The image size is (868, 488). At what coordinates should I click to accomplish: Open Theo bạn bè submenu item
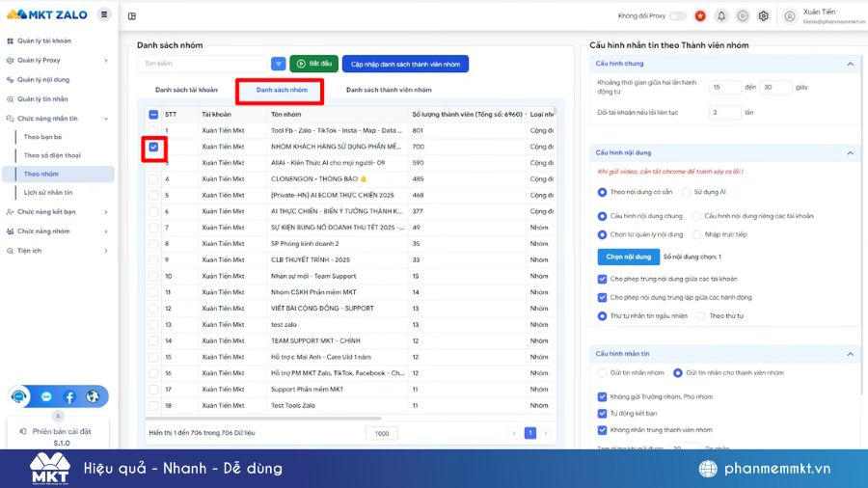tap(42, 137)
